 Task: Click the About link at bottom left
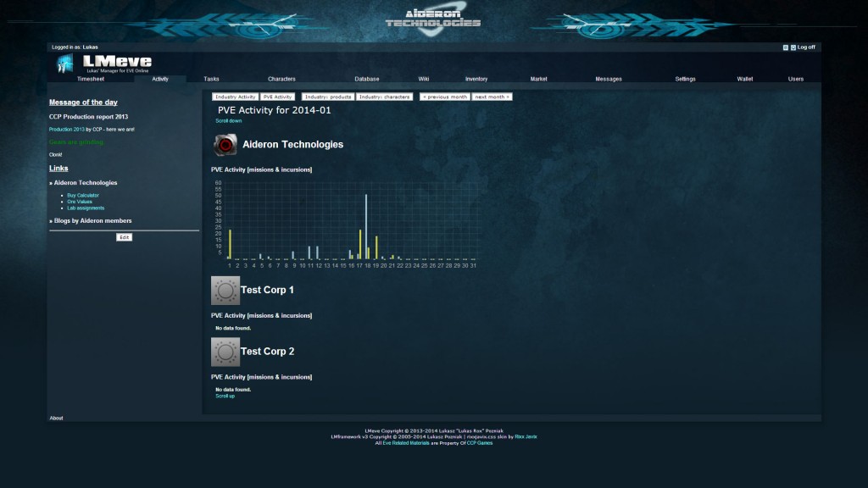(x=56, y=419)
